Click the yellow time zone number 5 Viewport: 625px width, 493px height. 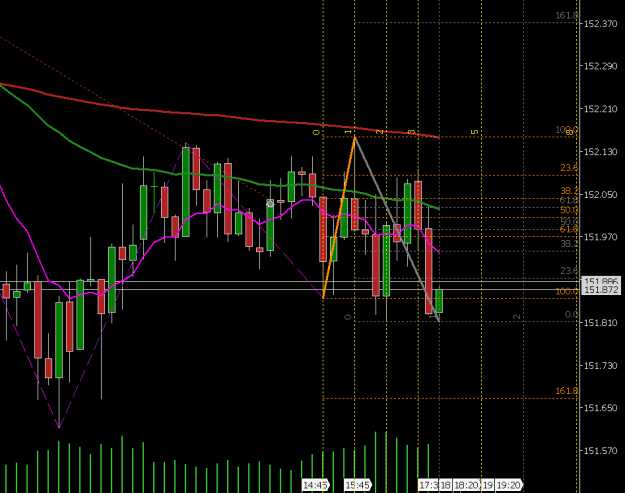click(475, 132)
